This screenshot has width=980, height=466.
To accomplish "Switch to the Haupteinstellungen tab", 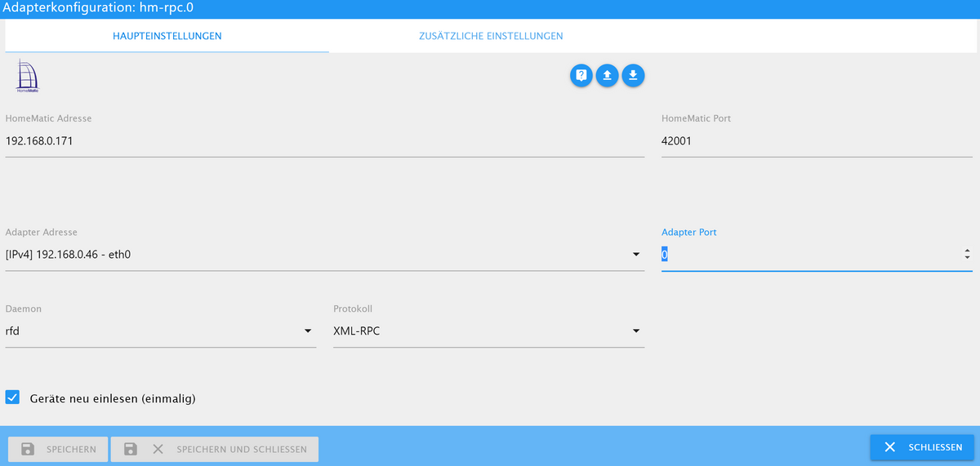I will pos(167,36).
